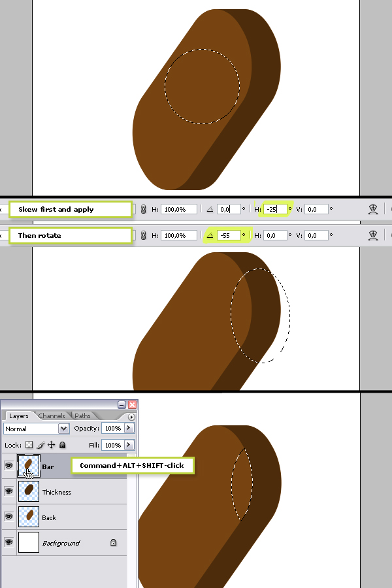Click the link icon in the 'Skew first and apply' bar
Viewport: 392px width, 588px height.
click(x=143, y=209)
